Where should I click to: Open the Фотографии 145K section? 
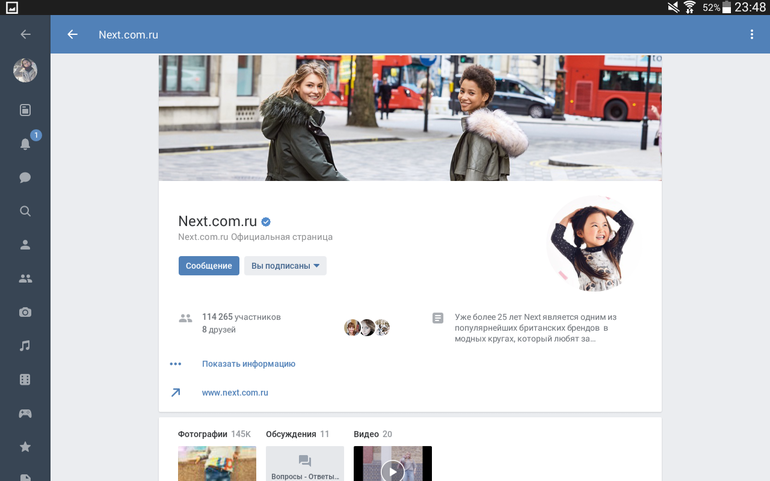214,434
